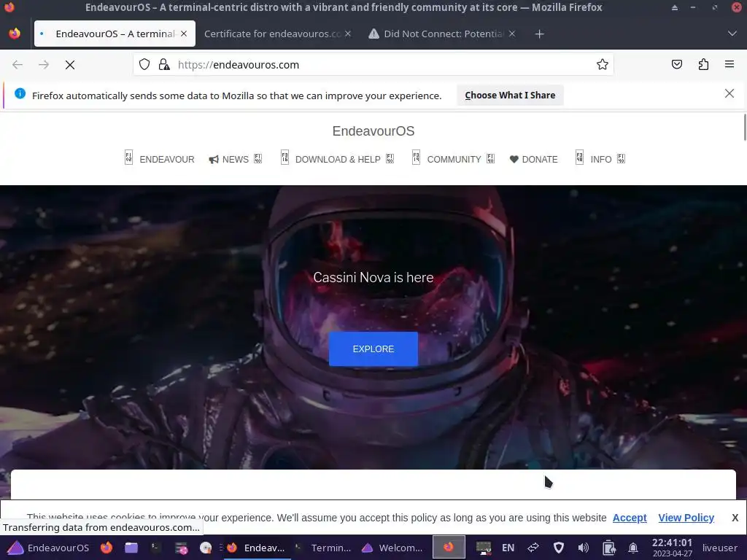Click the page vertical scrollbar

point(745,127)
